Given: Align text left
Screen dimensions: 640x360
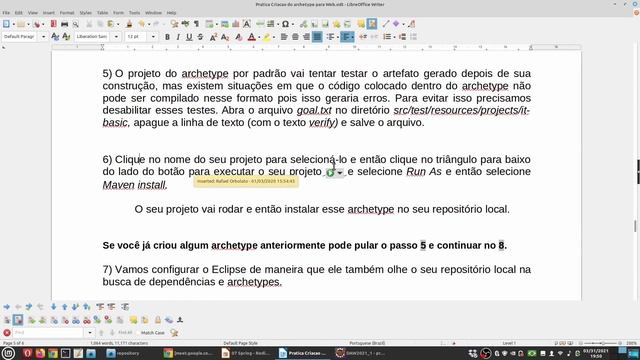Looking at the screenshot, I should [284, 37].
